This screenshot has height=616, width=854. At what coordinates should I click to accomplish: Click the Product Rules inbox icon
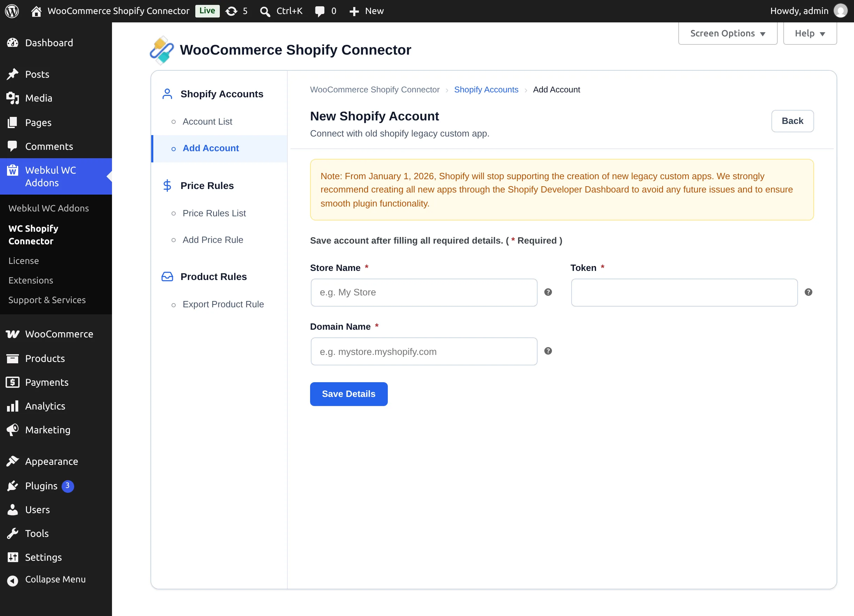[x=167, y=277]
